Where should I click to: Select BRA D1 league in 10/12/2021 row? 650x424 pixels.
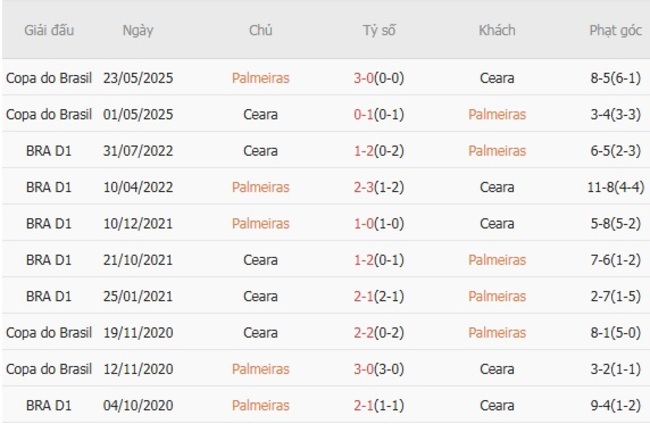[49, 223]
